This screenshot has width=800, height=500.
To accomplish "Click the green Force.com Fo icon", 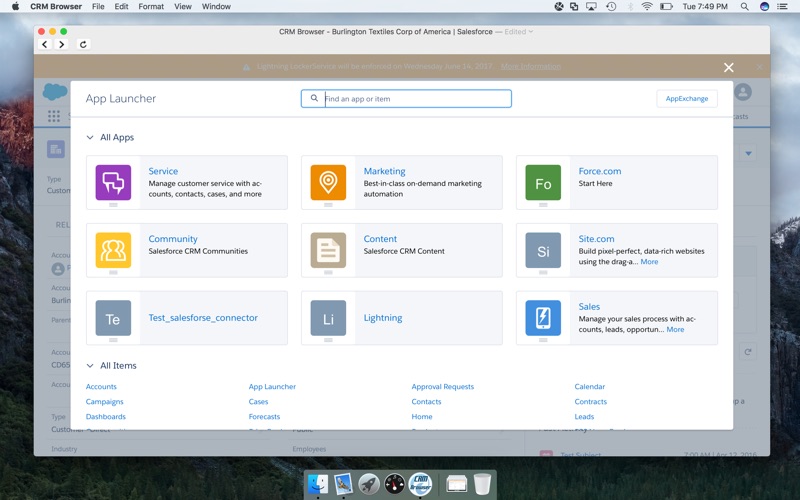I will tap(543, 182).
